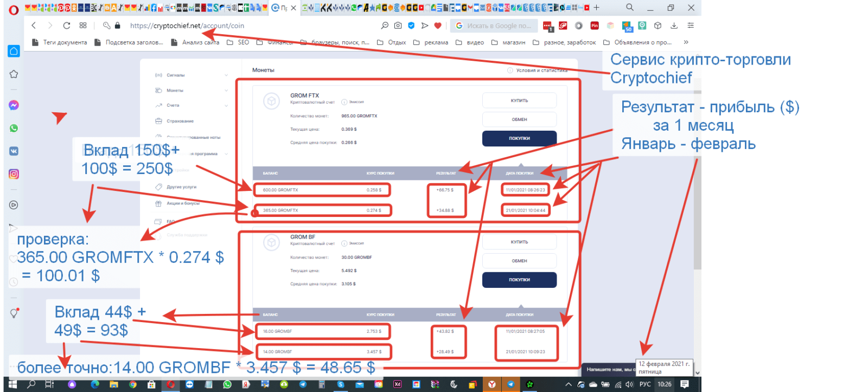Open the Отдых bookmarks folder

(x=391, y=42)
